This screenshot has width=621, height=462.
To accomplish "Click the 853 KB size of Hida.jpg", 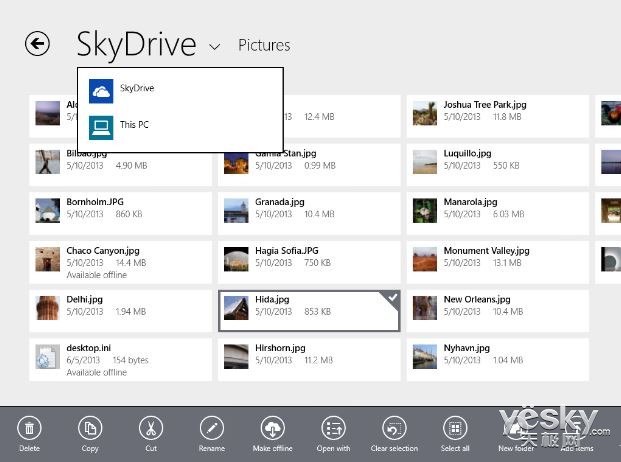I will click(318, 312).
